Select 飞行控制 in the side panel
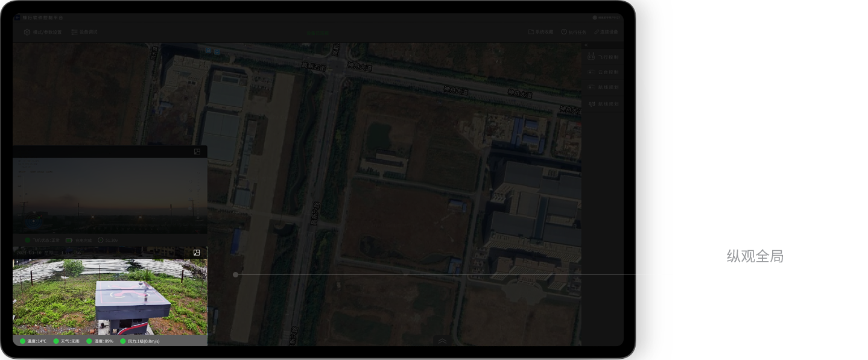The width and height of the screenshot is (868, 360). [x=603, y=57]
